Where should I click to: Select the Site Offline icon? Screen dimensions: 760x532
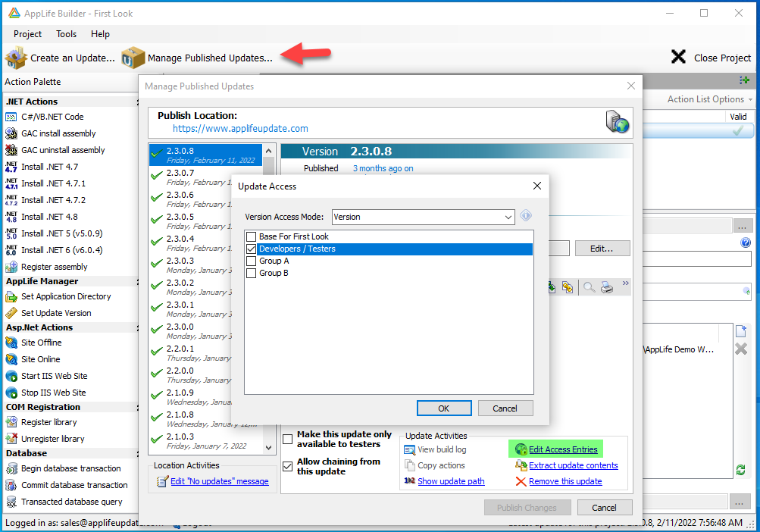(11, 343)
